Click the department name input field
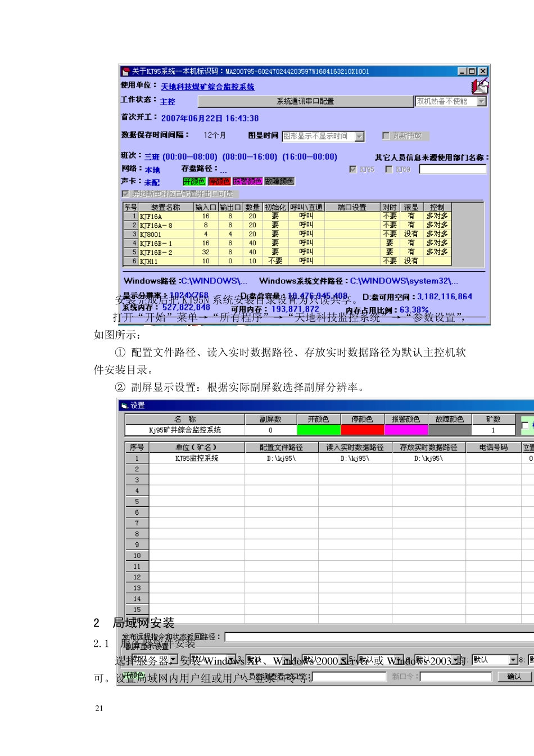 click(452, 169)
